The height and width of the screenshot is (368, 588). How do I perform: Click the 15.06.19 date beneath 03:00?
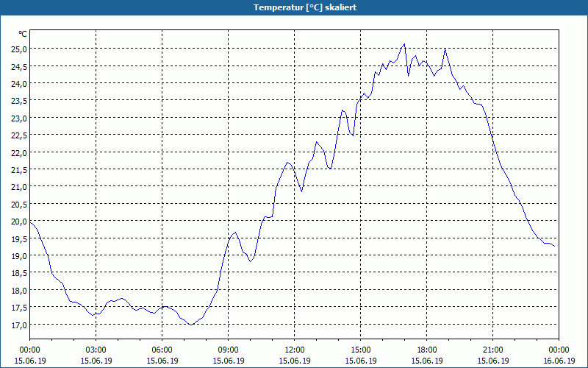[x=96, y=361]
